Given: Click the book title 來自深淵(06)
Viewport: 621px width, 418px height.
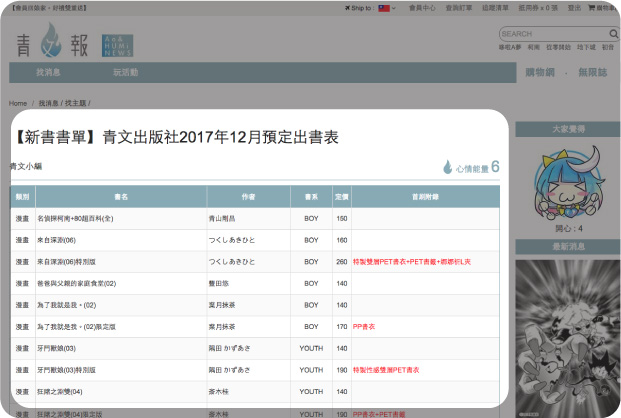Looking at the screenshot, I should (x=56, y=240).
